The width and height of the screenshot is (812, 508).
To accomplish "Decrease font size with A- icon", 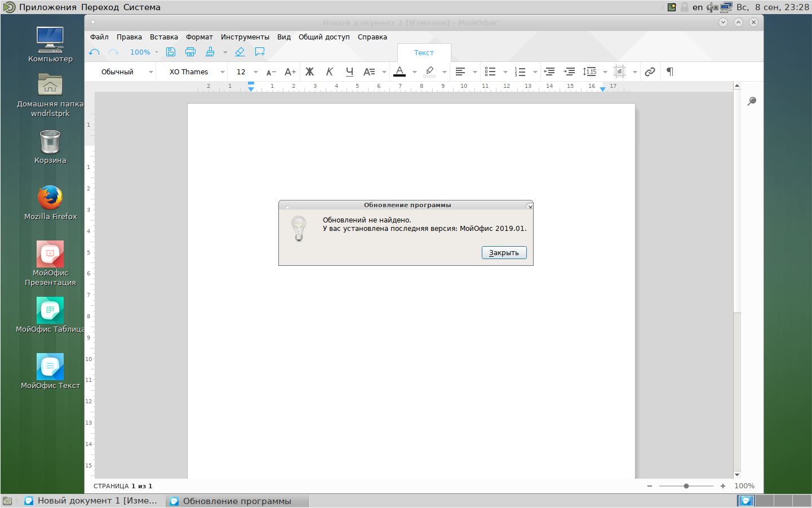I will pyautogui.click(x=271, y=72).
